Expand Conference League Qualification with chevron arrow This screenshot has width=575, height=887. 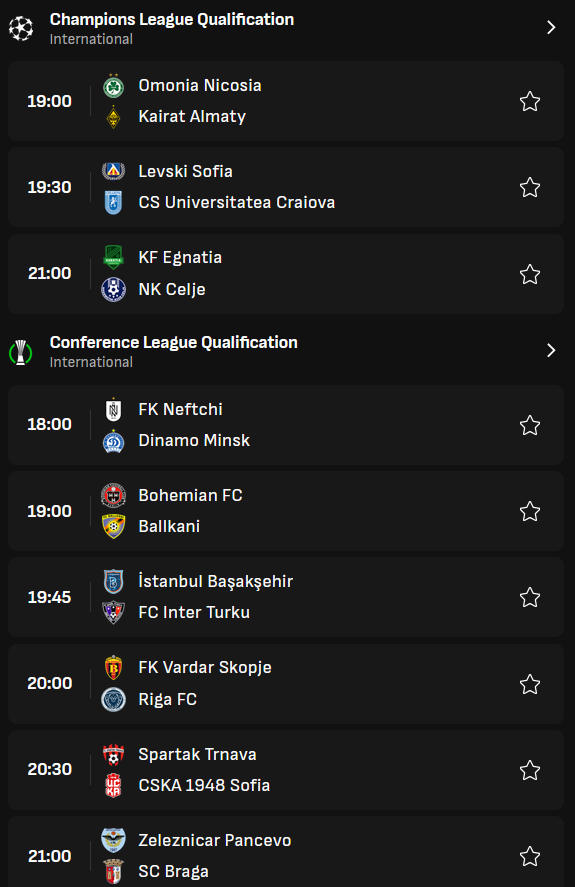pos(551,351)
